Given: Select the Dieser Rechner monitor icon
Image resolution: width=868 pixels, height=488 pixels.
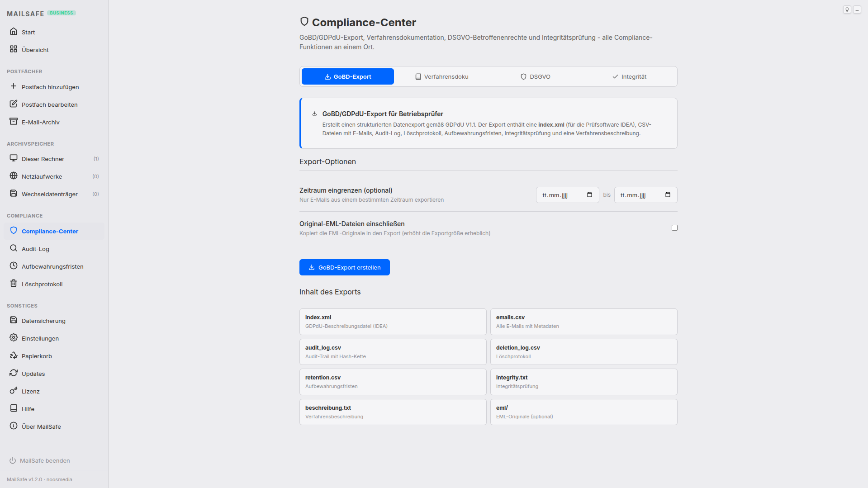Looking at the screenshot, I should [14, 158].
